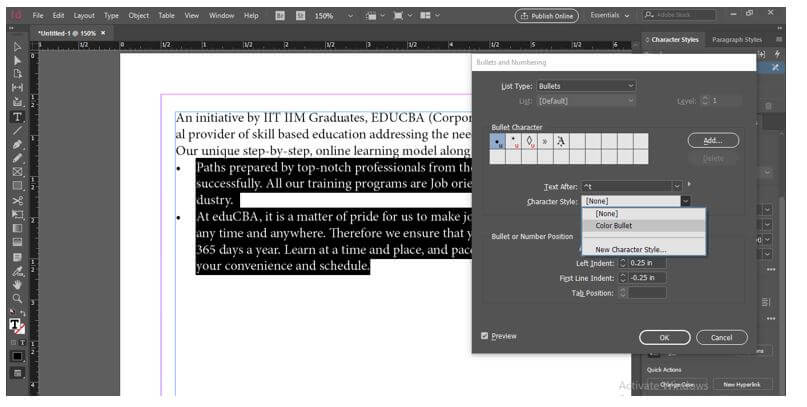Screen dimensions: 807x407
Task: Activate the Type tool
Action: click(x=17, y=117)
